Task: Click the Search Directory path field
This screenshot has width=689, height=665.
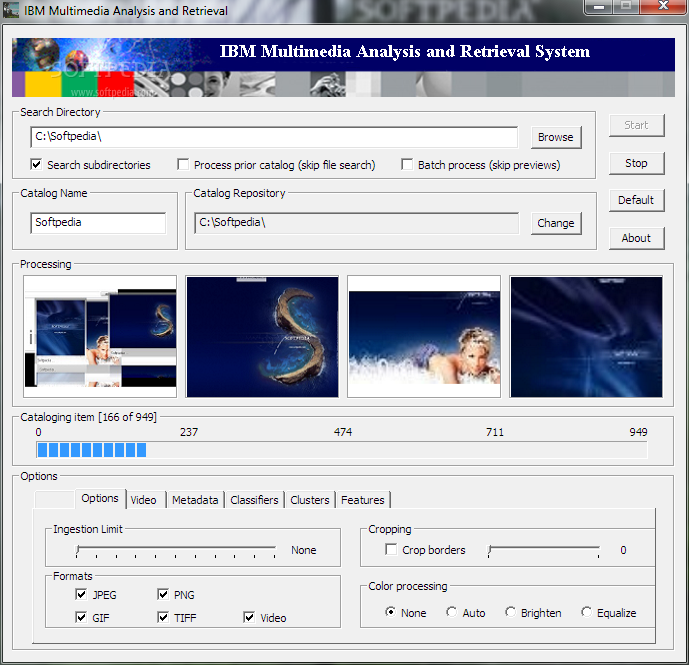Action: (274, 137)
